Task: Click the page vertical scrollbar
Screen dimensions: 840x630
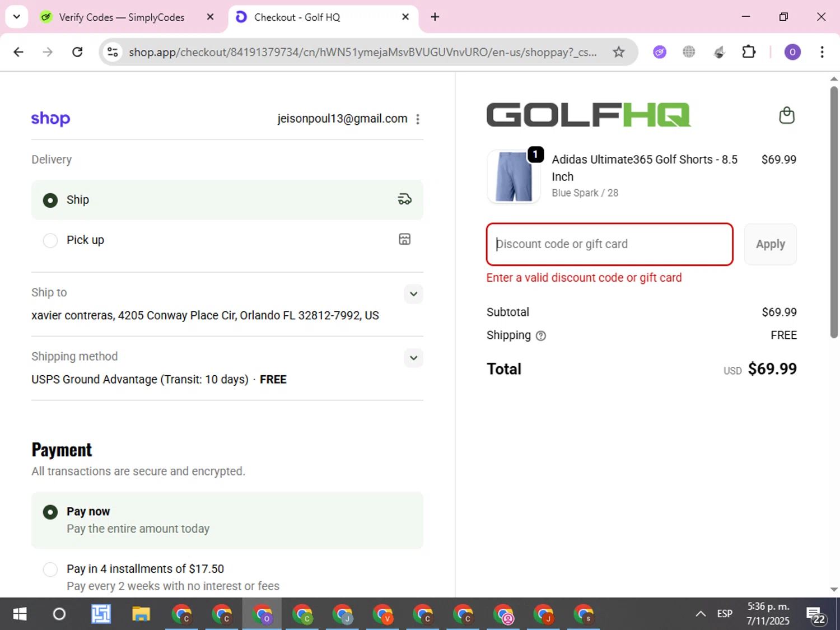Action: pyautogui.click(x=834, y=213)
